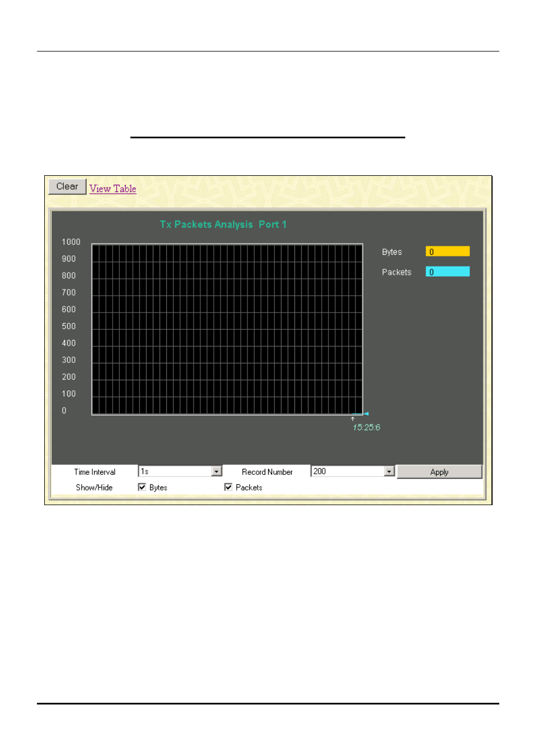Click the 600 y-axis label
The image size is (534, 756).
point(69,309)
